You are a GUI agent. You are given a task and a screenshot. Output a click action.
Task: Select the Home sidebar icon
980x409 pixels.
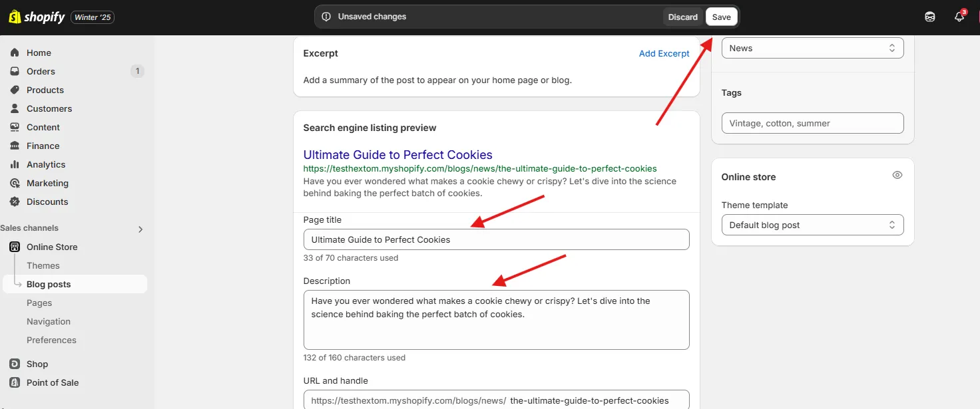(15, 53)
